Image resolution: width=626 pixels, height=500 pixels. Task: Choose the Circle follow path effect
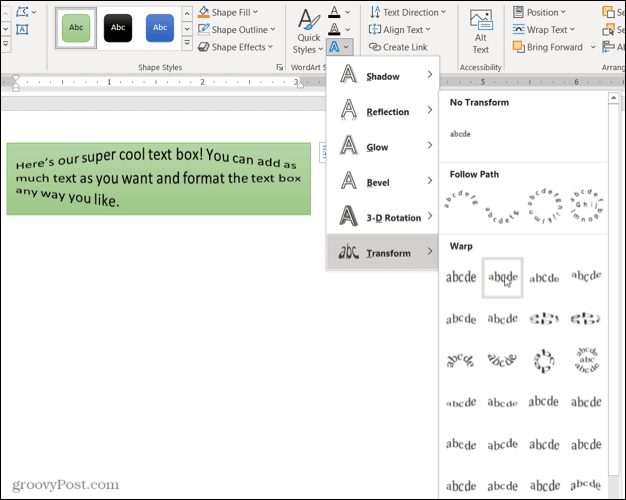545,205
